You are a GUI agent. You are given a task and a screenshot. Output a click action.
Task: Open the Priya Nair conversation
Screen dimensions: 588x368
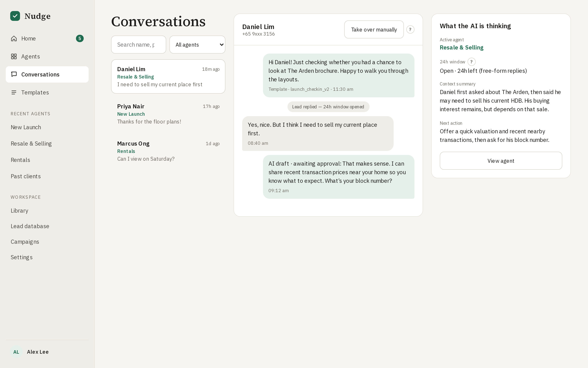(168, 114)
